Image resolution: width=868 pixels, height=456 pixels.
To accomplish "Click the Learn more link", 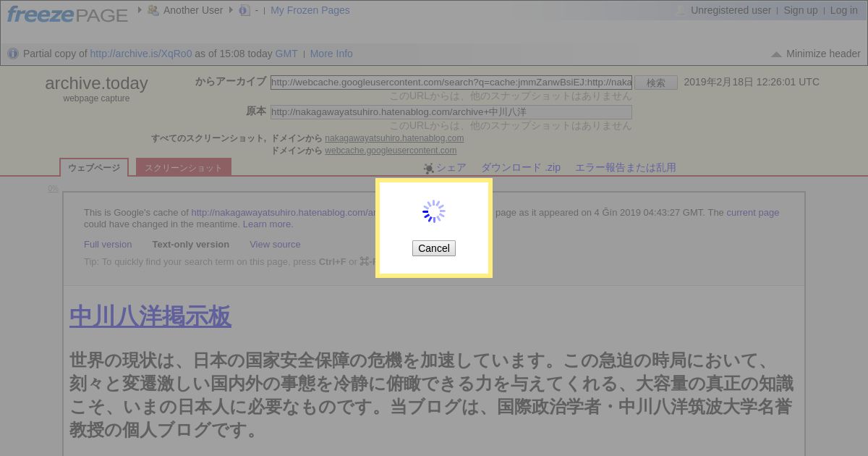I will (268, 224).
